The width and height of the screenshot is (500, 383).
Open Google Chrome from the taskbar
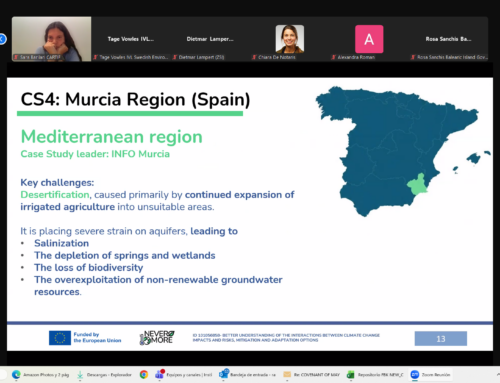144,375
